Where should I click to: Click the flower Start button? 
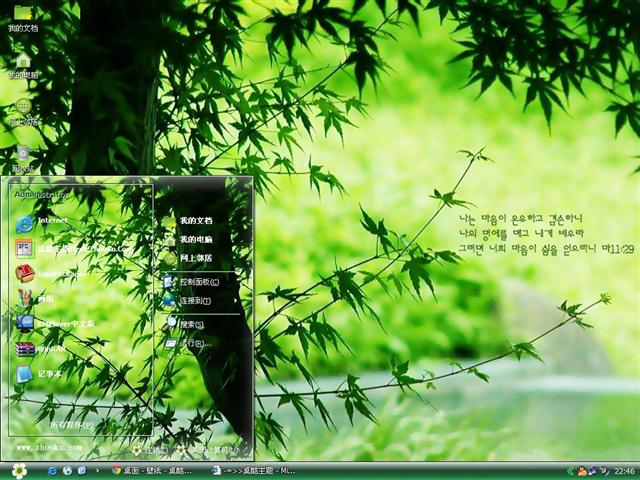(19, 471)
